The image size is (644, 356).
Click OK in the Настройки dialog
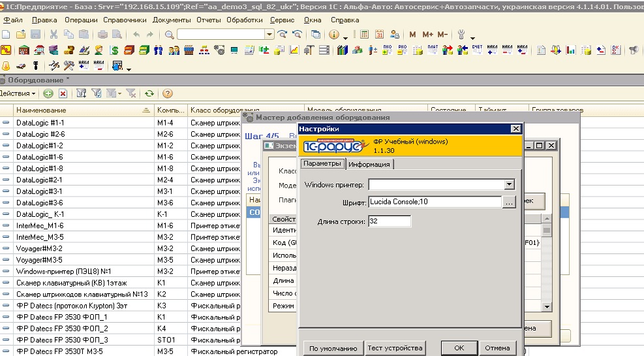tap(459, 348)
